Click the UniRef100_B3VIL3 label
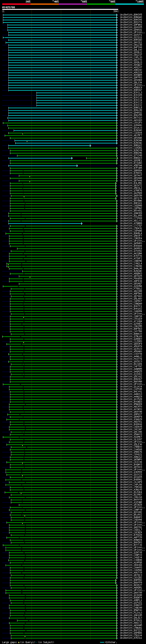The image size is (146, 644). [131, 93]
